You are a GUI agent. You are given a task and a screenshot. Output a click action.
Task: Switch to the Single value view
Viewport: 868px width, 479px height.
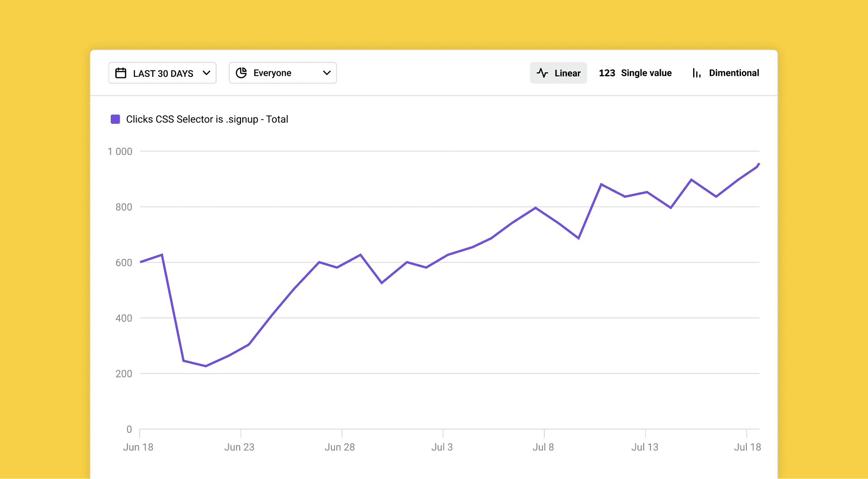pos(635,73)
